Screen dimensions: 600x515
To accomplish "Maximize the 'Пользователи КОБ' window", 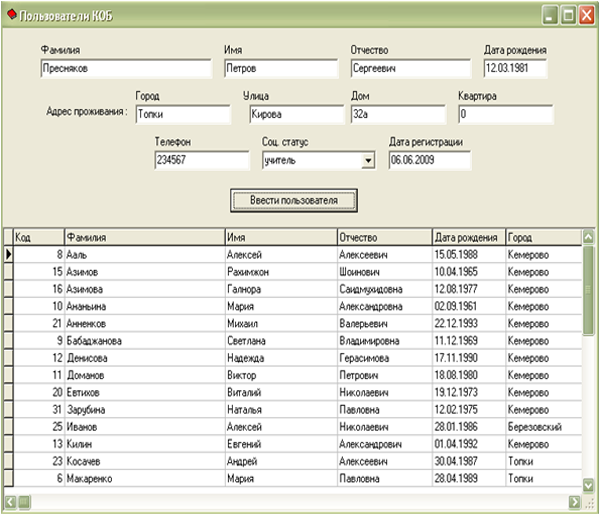I will pos(568,16).
